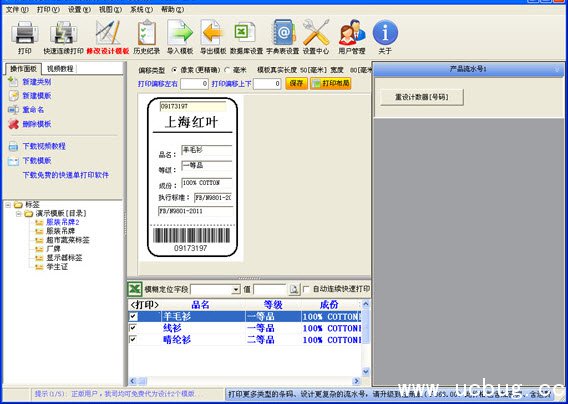568x404 pixels.
Task: Click the 下载视频教程 link text
Action: (x=44, y=146)
